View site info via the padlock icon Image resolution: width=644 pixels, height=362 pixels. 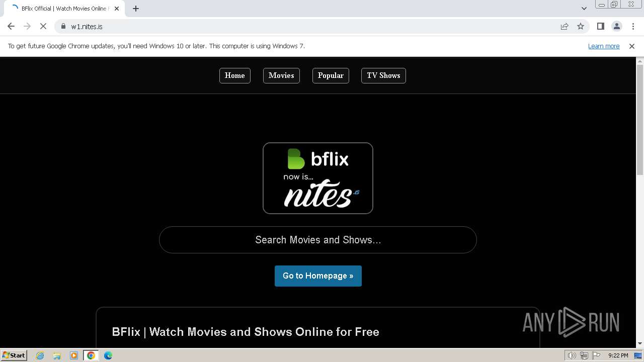(x=63, y=26)
